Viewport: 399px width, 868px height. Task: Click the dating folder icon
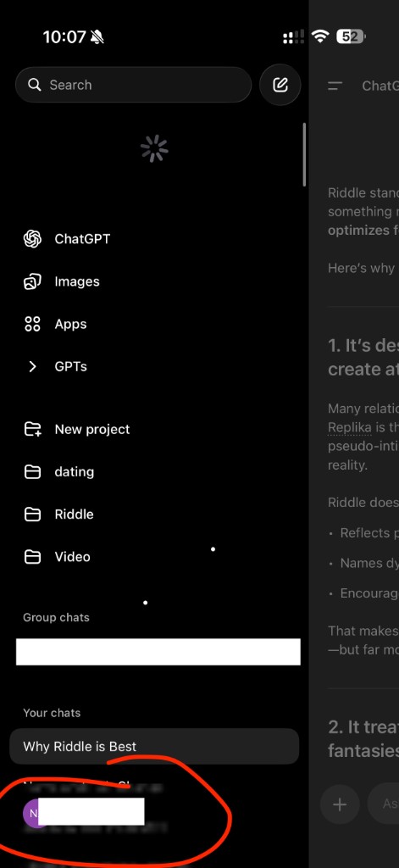[33, 472]
